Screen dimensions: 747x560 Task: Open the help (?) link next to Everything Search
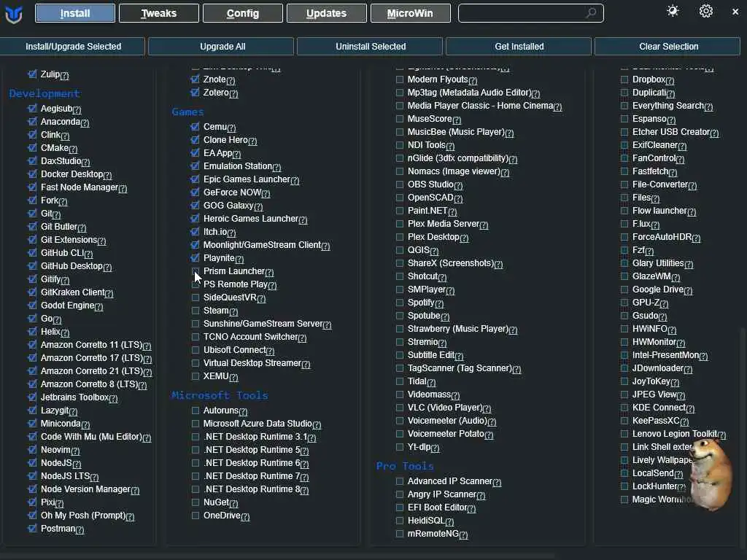point(708,106)
